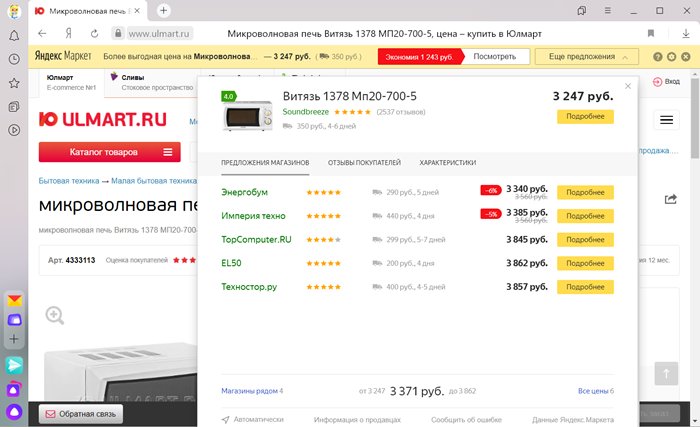700x427 pixels.
Task: Click Посмотреть button in Market bar
Action: tap(495, 57)
